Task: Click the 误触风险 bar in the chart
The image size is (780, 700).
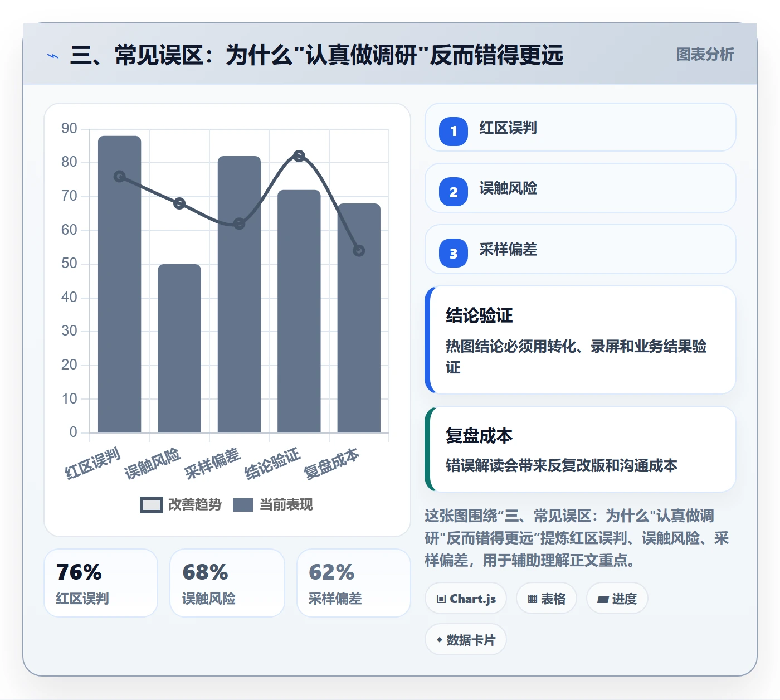Action: click(x=179, y=348)
